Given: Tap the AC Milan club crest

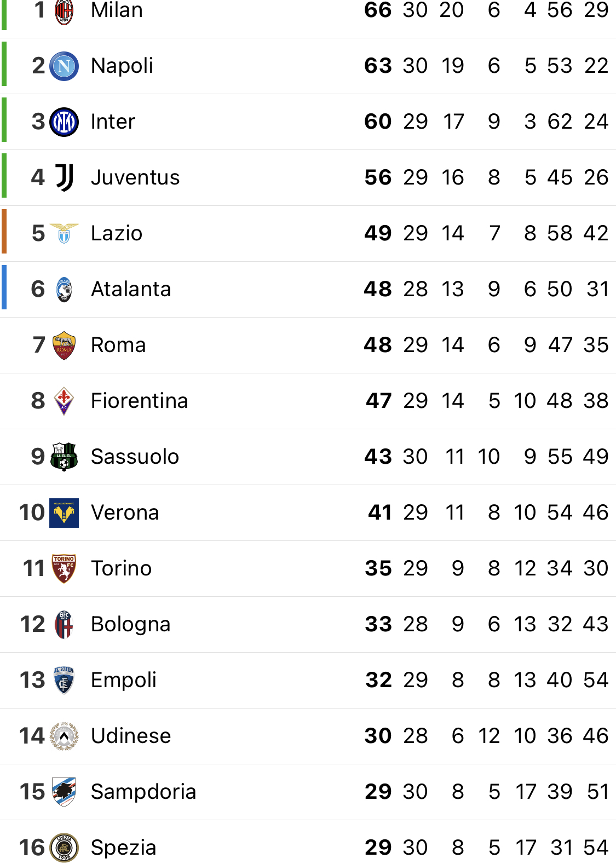Looking at the screenshot, I should tap(64, 11).
